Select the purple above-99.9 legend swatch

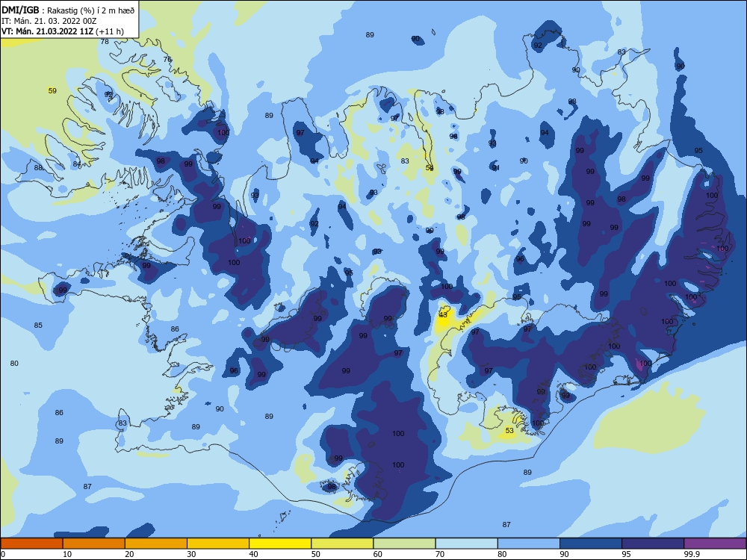point(716,544)
